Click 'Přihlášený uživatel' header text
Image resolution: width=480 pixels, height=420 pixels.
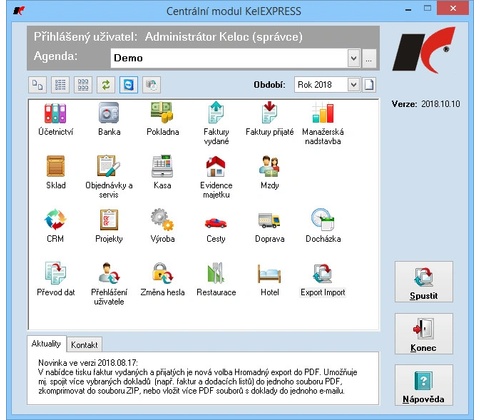coord(85,37)
